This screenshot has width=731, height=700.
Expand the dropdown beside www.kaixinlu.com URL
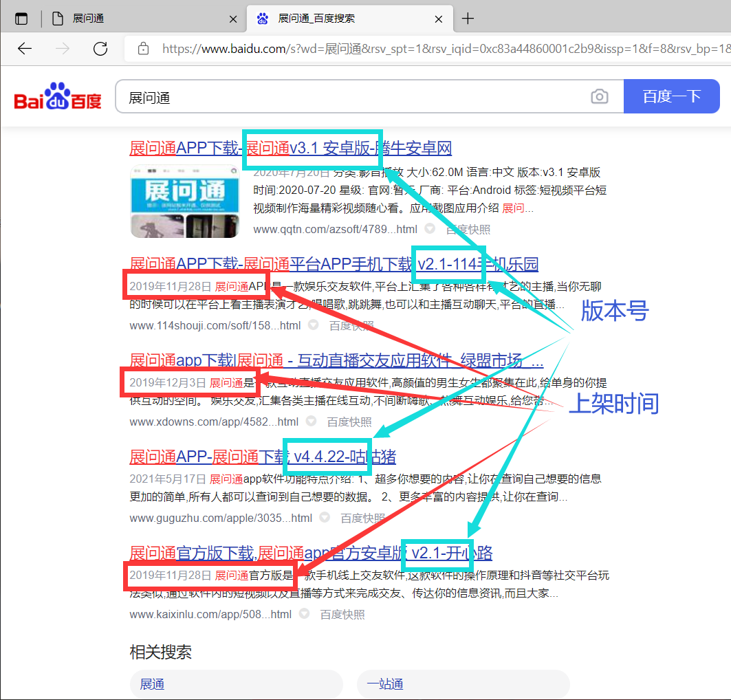click(304, 613)
